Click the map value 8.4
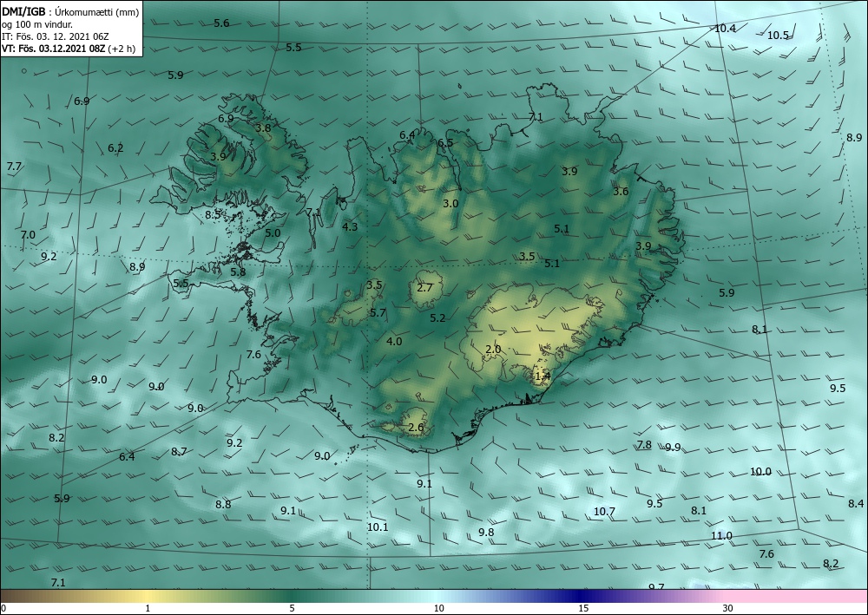The image size is (868, 615). point(856,503)
